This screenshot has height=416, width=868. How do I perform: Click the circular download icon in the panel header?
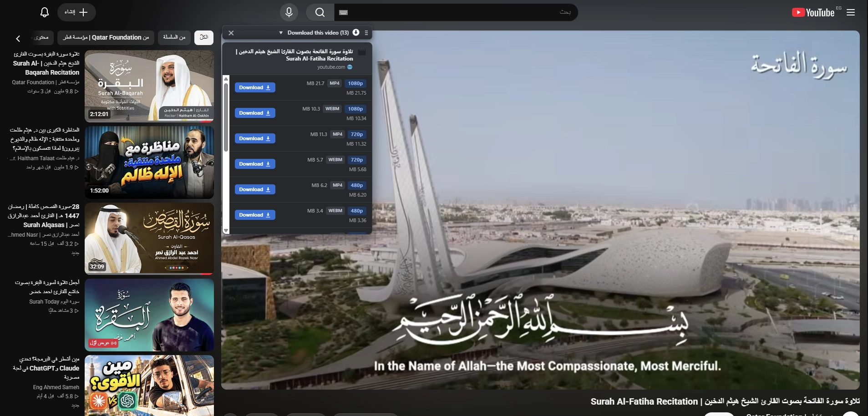coord(356,32)
